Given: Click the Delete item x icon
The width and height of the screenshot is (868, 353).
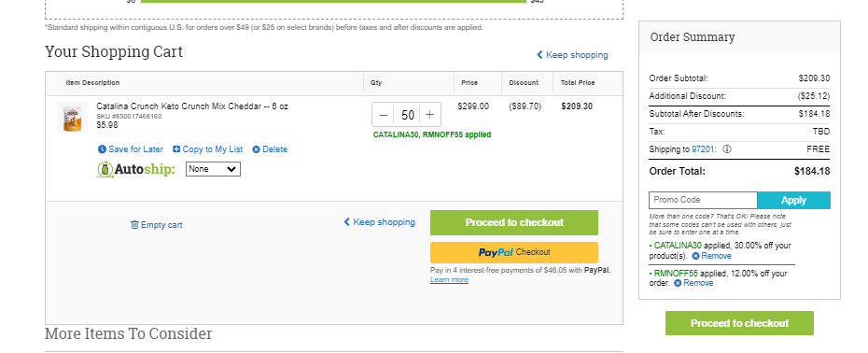Looking at the screenshot, I should (257, 149).
